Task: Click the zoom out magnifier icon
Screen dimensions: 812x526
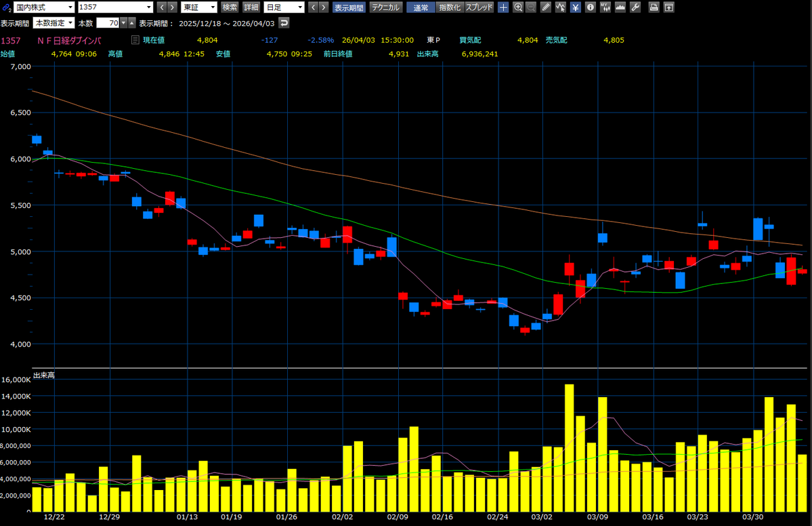Action: (x=531, y=7)
